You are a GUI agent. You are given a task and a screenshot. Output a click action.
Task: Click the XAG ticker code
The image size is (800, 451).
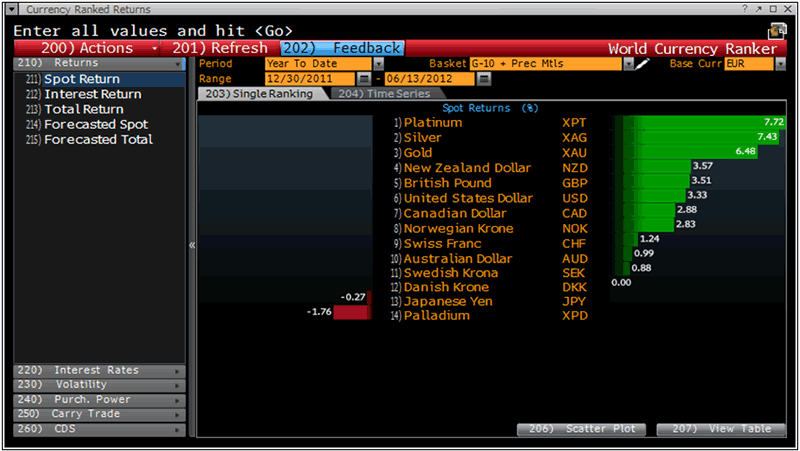pos(574,138)
